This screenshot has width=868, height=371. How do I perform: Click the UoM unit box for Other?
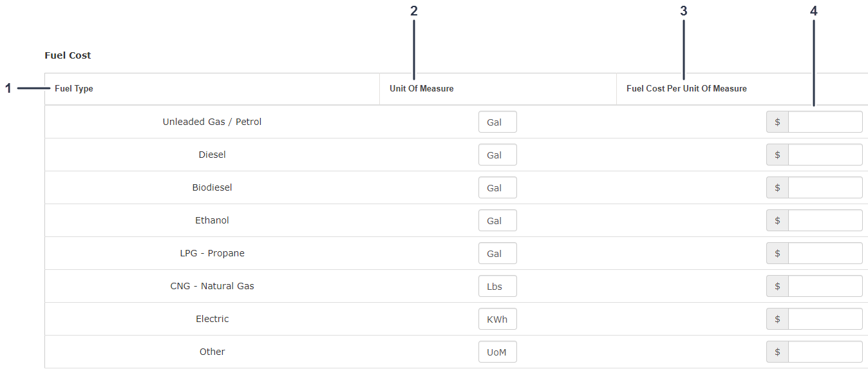497,352
